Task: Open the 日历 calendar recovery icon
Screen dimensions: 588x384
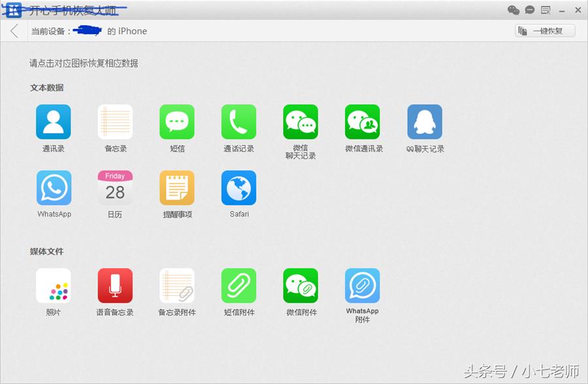Action: click(x=115, y=188)
